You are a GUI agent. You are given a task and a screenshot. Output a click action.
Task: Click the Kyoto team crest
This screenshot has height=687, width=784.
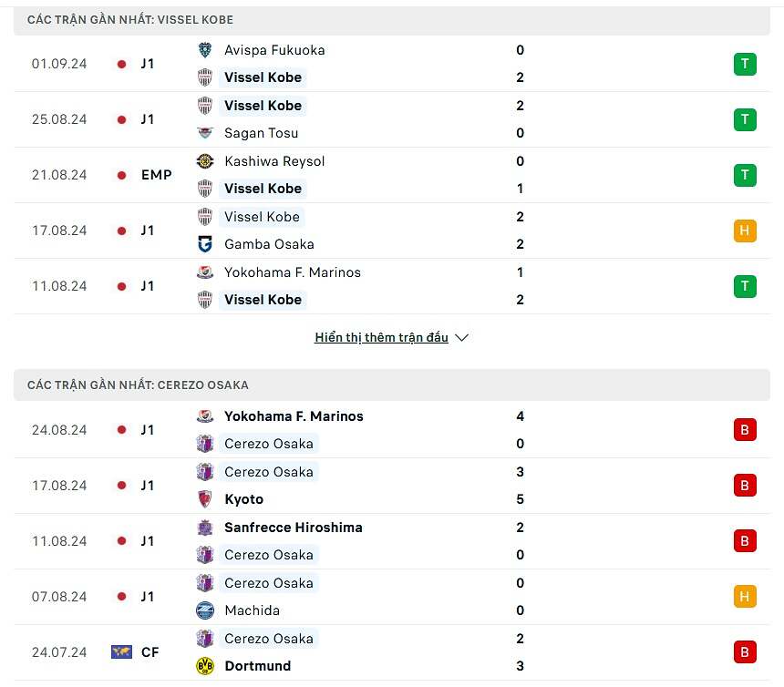point(205,499)
